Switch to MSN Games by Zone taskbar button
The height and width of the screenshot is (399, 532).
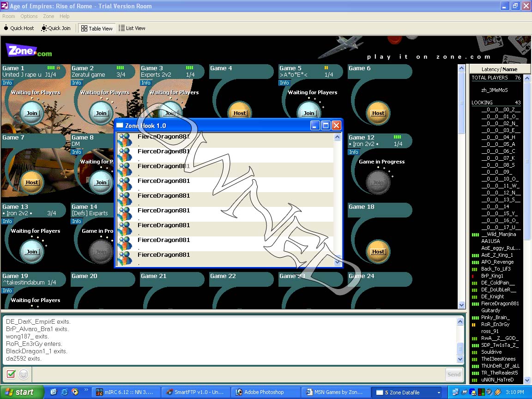click(x=335, y=392)
